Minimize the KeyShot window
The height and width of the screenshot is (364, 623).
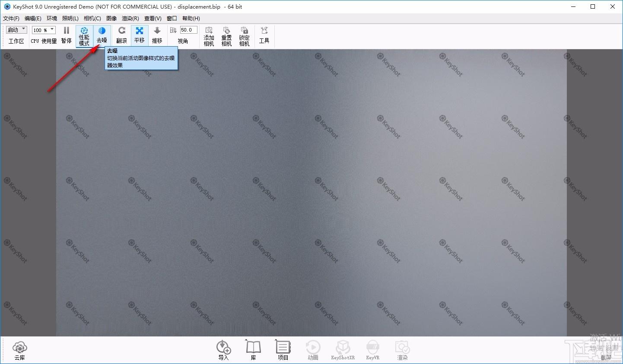tap(573, 6)
